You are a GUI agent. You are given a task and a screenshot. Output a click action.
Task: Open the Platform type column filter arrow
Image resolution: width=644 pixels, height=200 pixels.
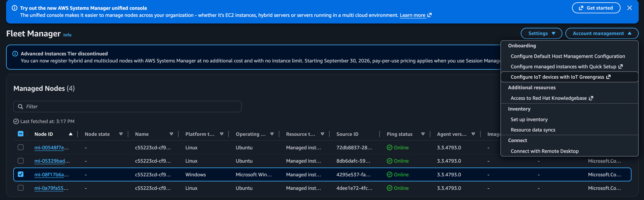click(222, 134)
